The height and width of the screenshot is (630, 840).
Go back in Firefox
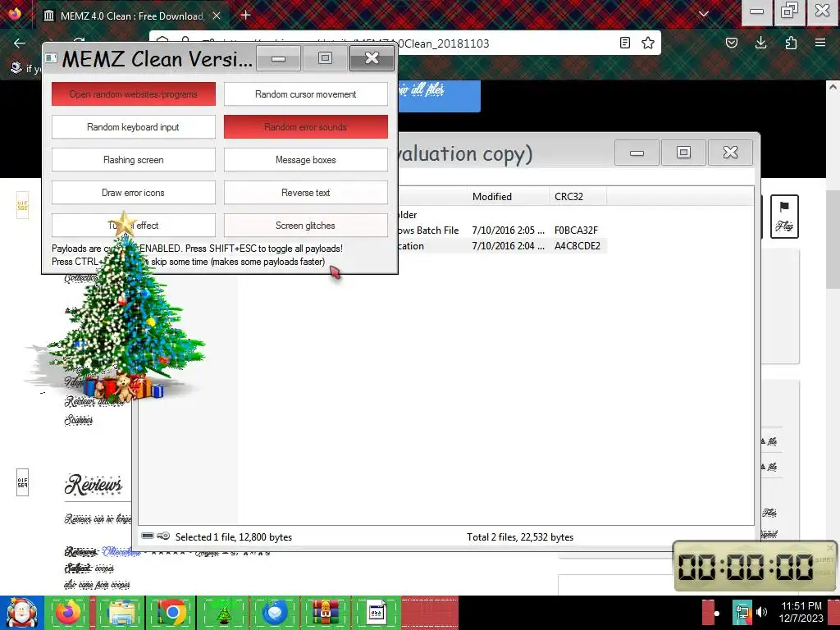pos(20,43)
